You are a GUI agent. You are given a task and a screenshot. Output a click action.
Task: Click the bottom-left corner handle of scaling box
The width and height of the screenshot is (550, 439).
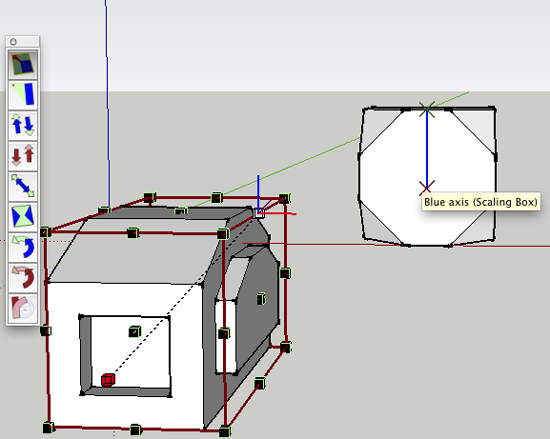(49, 427)
